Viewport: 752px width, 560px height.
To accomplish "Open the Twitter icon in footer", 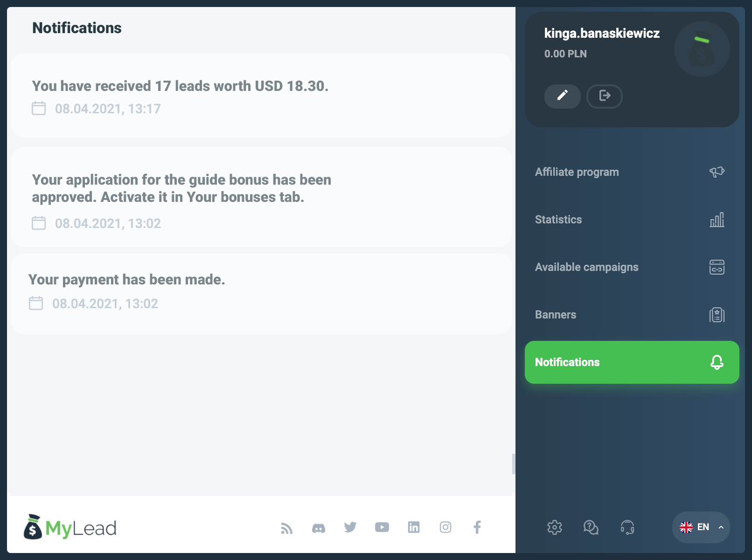I will click(350, 527).
